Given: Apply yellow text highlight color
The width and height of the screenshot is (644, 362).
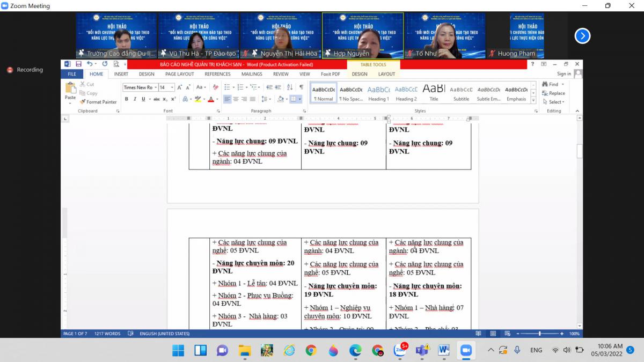Looking at the screenshot, I should click(x=197, y=99).
